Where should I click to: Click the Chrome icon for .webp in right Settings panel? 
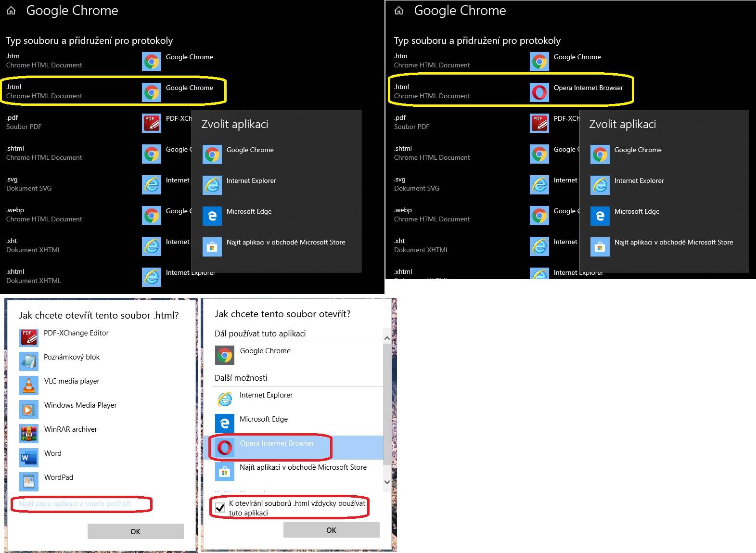point(539,216)
